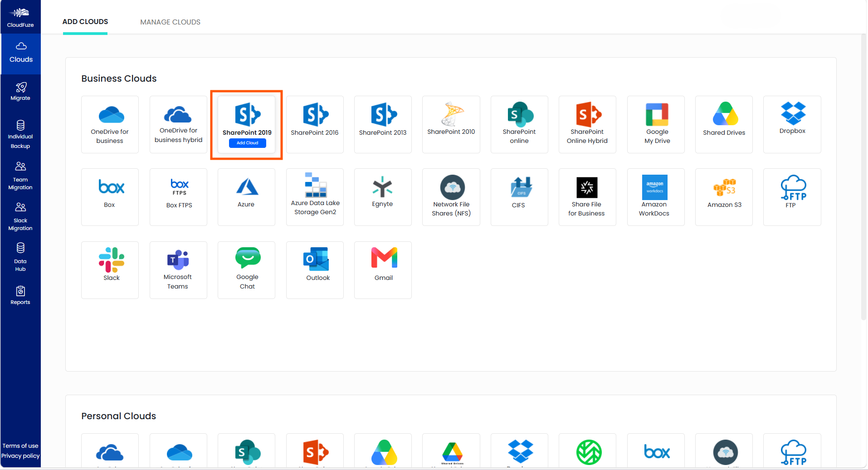Click the CloudFuze logo
This screenshot has width=868, height=470.
point(20,17)
